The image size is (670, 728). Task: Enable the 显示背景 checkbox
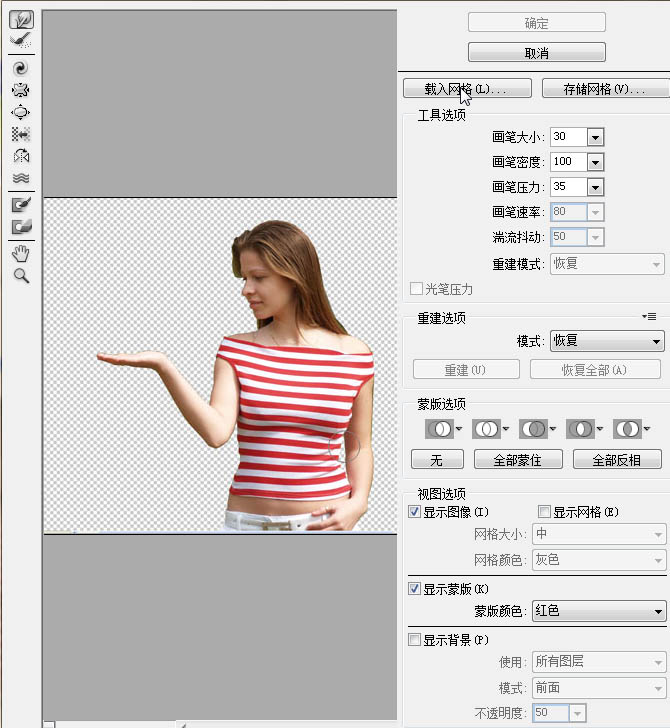tap(414, 640)
